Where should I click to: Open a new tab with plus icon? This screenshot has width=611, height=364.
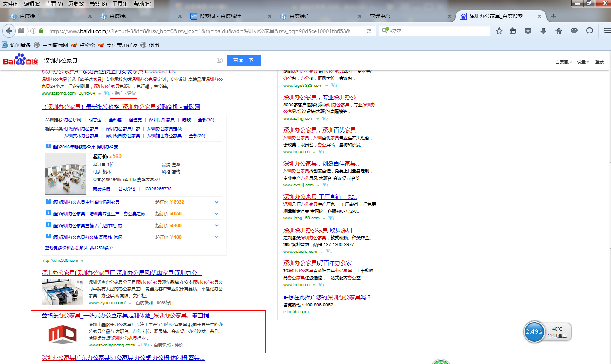pos(554,16)
